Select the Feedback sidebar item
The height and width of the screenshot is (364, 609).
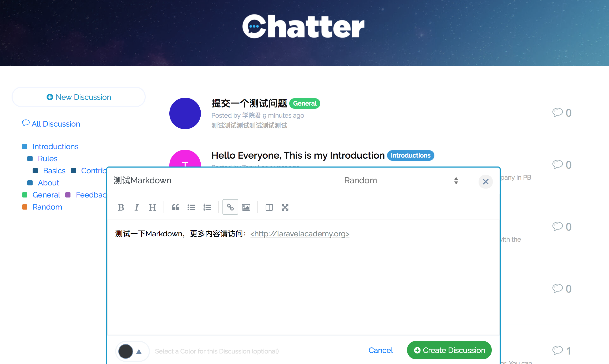tap(91, 195)
